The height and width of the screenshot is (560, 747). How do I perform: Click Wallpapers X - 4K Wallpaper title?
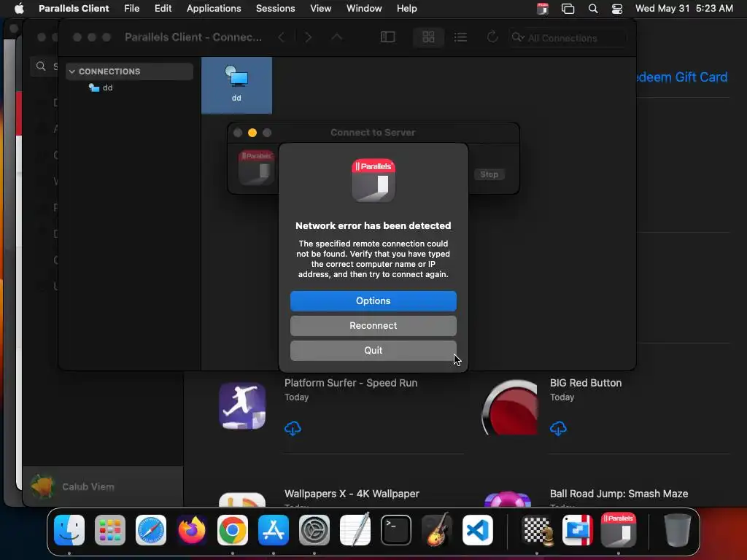tap(352, 494)
